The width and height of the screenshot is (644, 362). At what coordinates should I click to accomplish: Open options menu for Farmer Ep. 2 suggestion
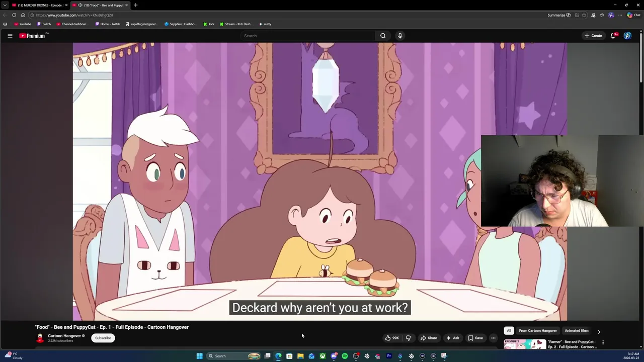tap(603, 343)
